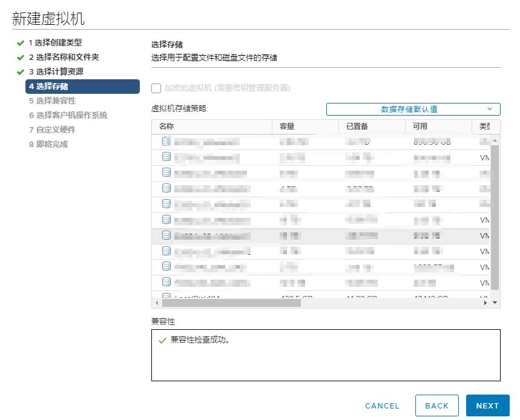Click the datastore icon on the first storage row
The image size is (520, 420).
pyautogui.click(x=165, y=141)
